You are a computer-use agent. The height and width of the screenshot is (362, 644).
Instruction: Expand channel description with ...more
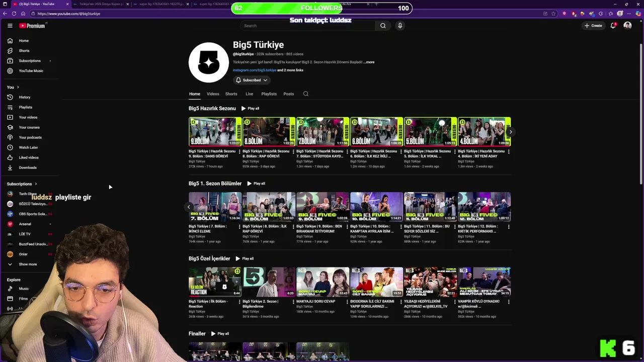coord(369,62)
